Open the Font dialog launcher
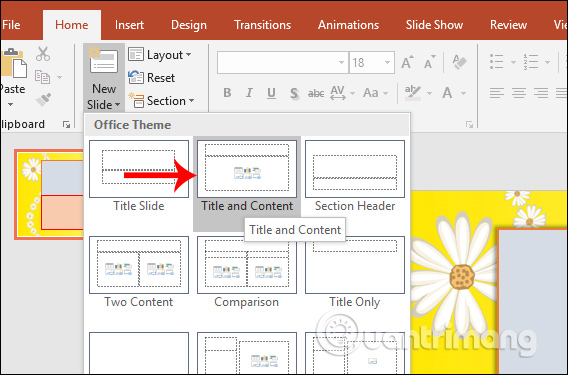 [470, 125]
